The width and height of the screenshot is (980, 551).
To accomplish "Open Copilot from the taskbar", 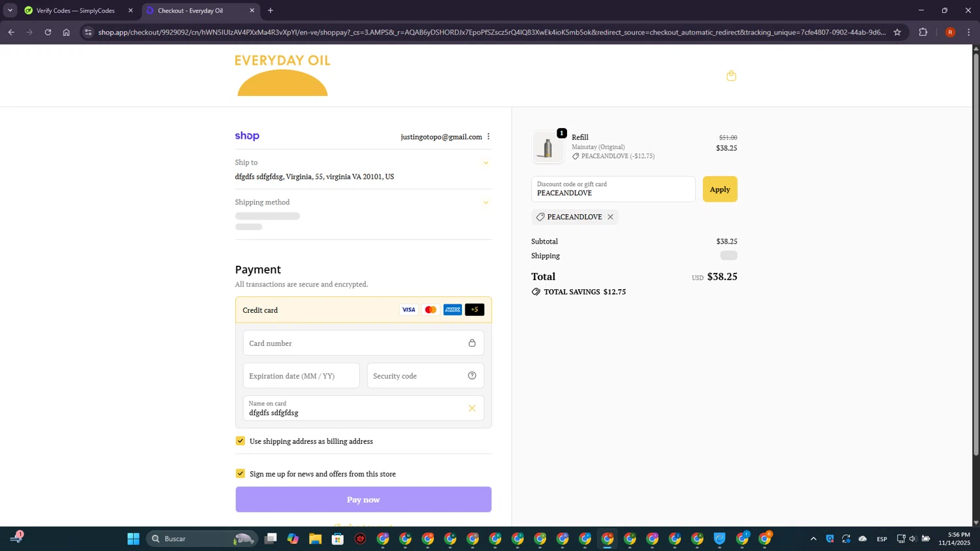I will tap(293, 539).
